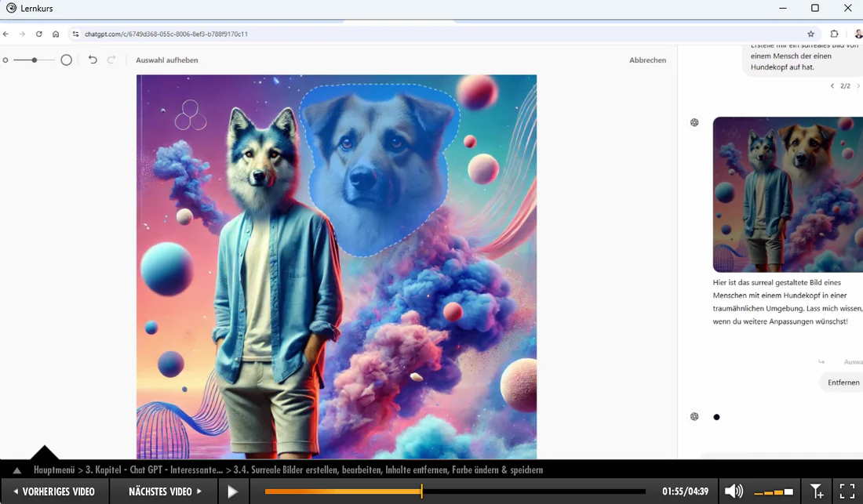This screenshot has height=504, width=863.
Task: Go to the next response with right chevron
Action: pos(858,86)
